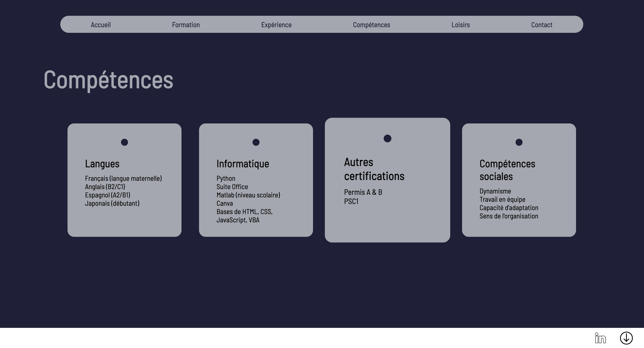Open the LinkedIn profile icon
Viewport: 644px width, 348px height.
[600, 338]
